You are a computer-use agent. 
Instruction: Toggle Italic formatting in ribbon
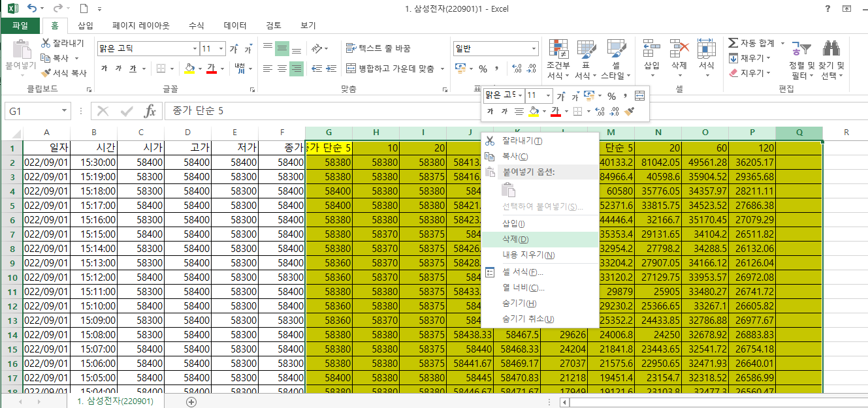[118, 68]
